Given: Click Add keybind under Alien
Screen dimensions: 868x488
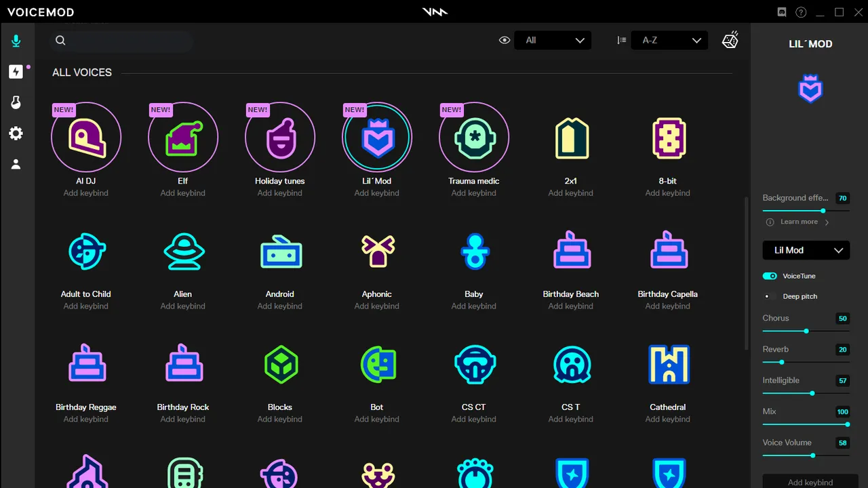Looking at the screenshot, I should (x=183, y=306).
